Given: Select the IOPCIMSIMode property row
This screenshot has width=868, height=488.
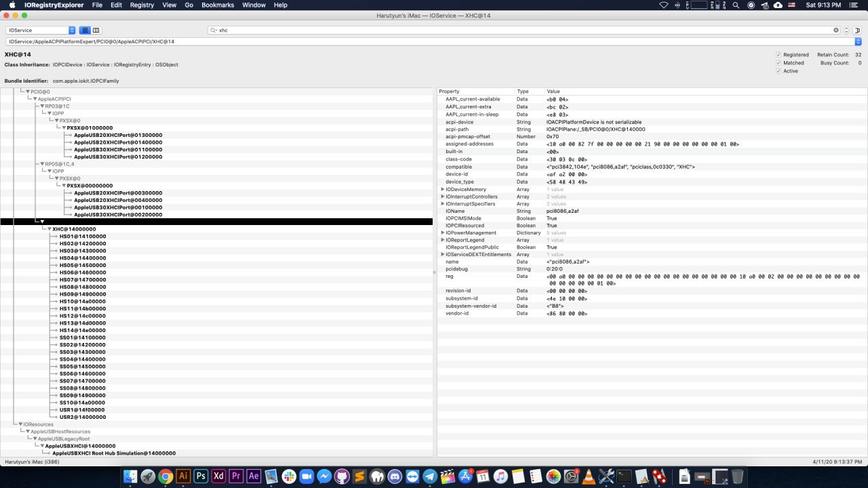Looking at the screenshot, I should click(x=652, y=218).
